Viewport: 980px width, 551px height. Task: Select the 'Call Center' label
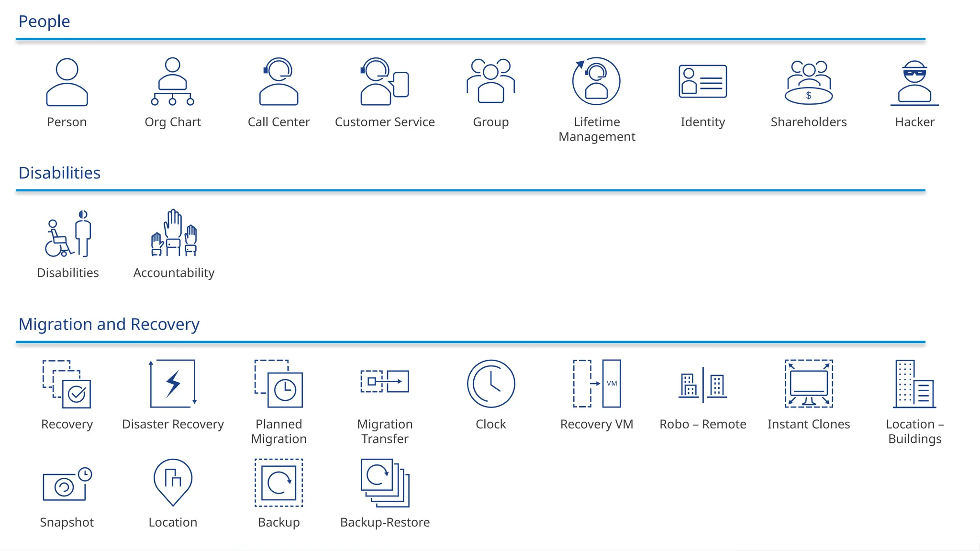point(279,122)
